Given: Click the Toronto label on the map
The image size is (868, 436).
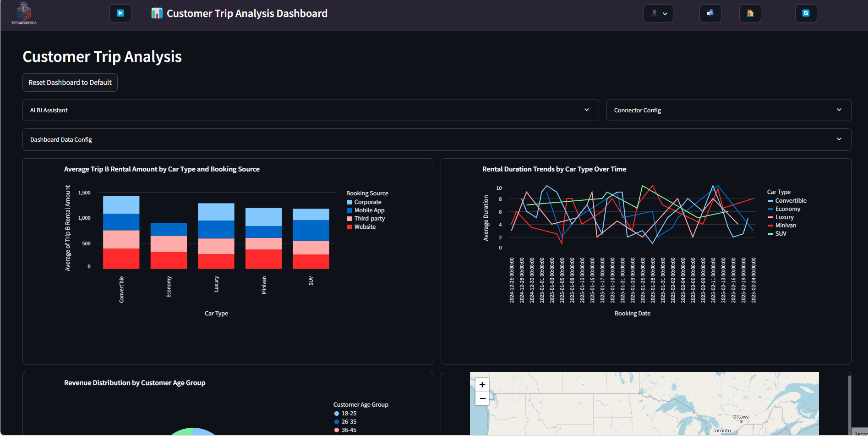Looking at the screenshot, I should click(721, 430).
